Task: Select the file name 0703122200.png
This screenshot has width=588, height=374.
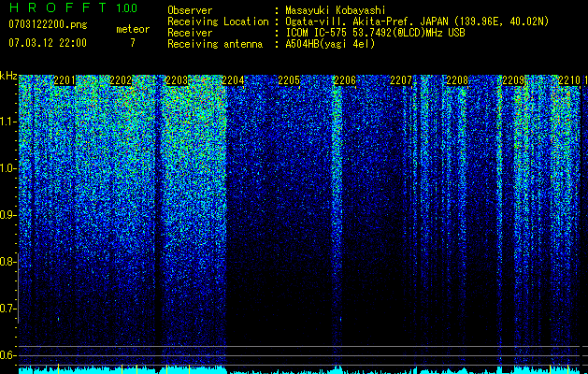Action: point(48,24)
